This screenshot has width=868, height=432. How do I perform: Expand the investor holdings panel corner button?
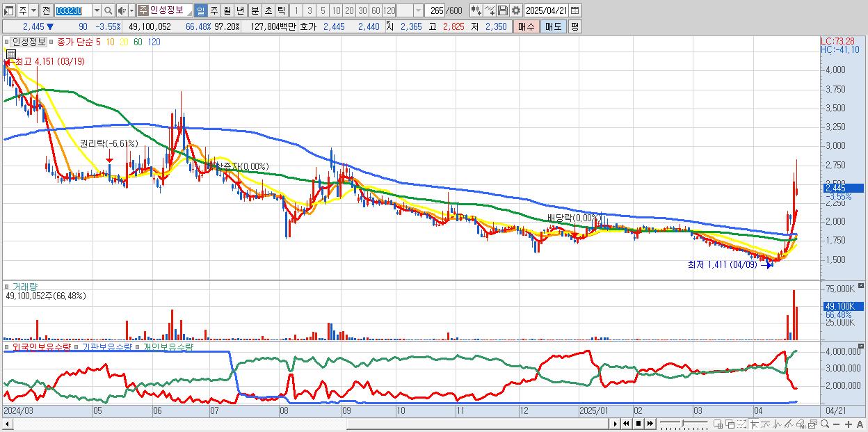(862, 346)
